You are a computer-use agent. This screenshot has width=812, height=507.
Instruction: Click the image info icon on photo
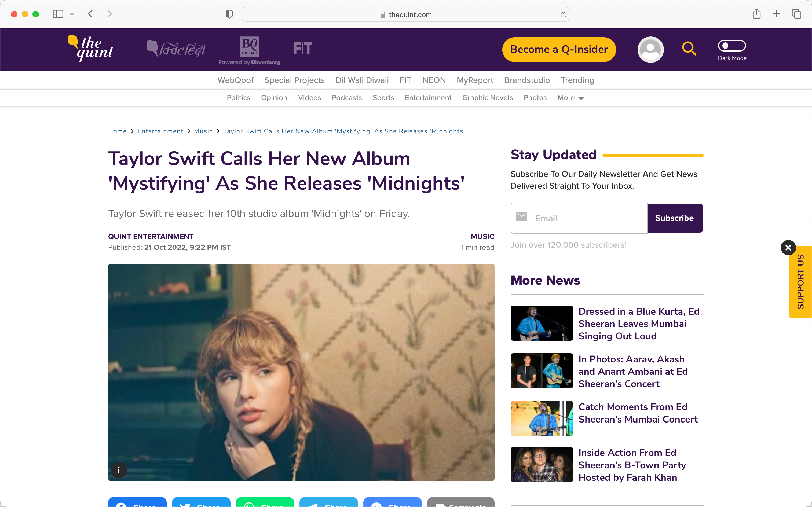(119, 470)
